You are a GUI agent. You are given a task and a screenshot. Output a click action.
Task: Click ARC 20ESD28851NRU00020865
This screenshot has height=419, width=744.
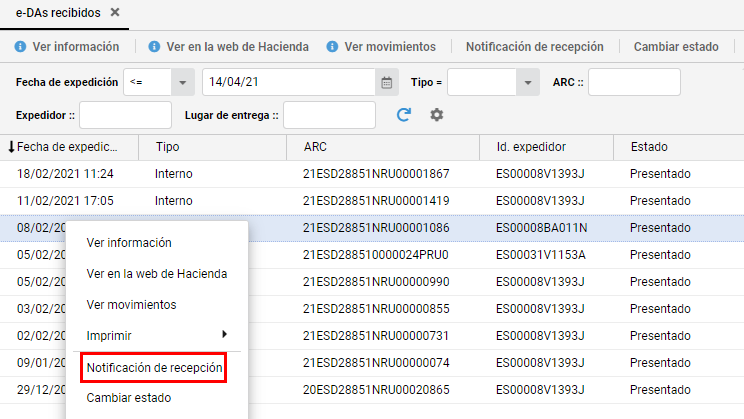coord(376,390)
